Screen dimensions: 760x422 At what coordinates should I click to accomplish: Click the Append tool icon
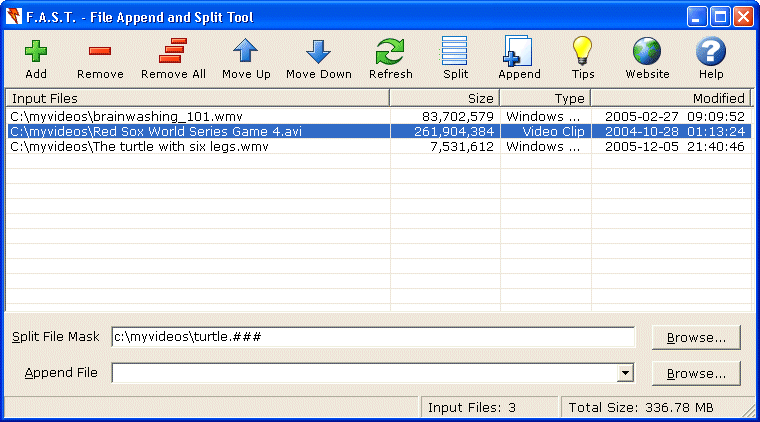(x=519, y=52)
